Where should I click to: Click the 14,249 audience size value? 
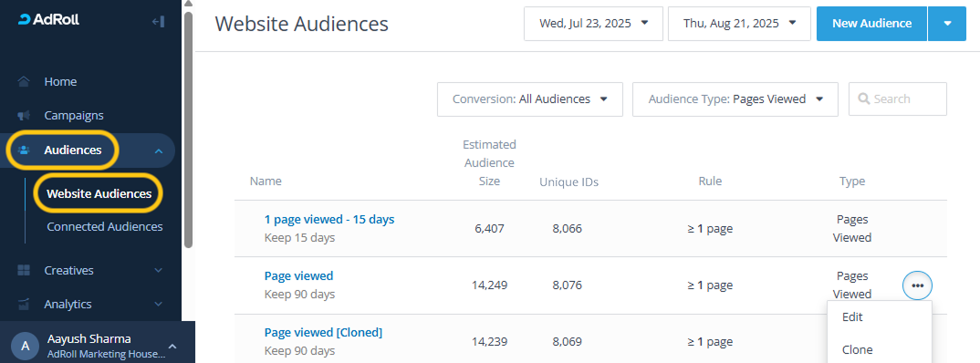(489, 285)
